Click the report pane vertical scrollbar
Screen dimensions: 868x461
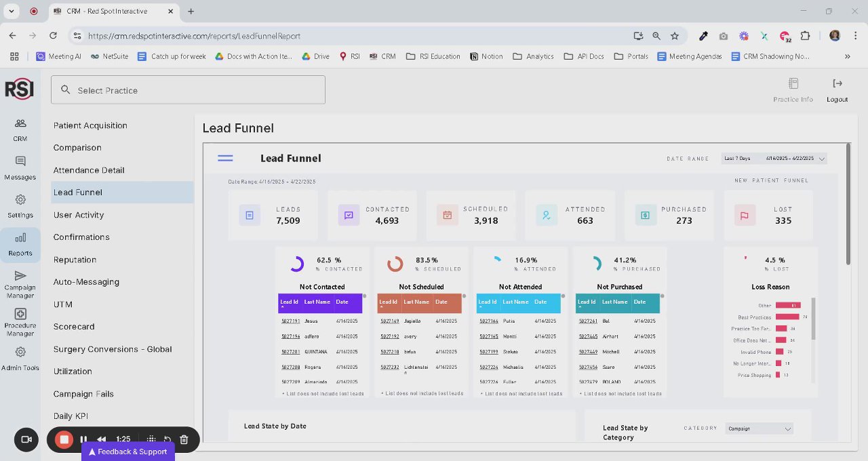(848, 203)
